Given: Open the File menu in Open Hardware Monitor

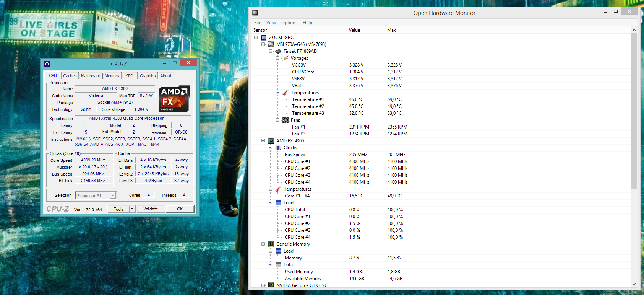Looking at the screenshot, I should point(258,23).
